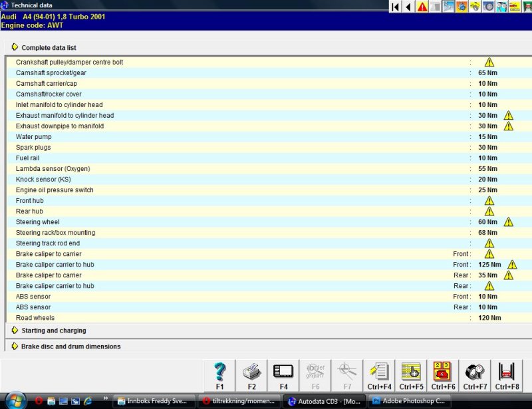
Task: Collapse the Complete data list section
Action: tap(15, 48)
